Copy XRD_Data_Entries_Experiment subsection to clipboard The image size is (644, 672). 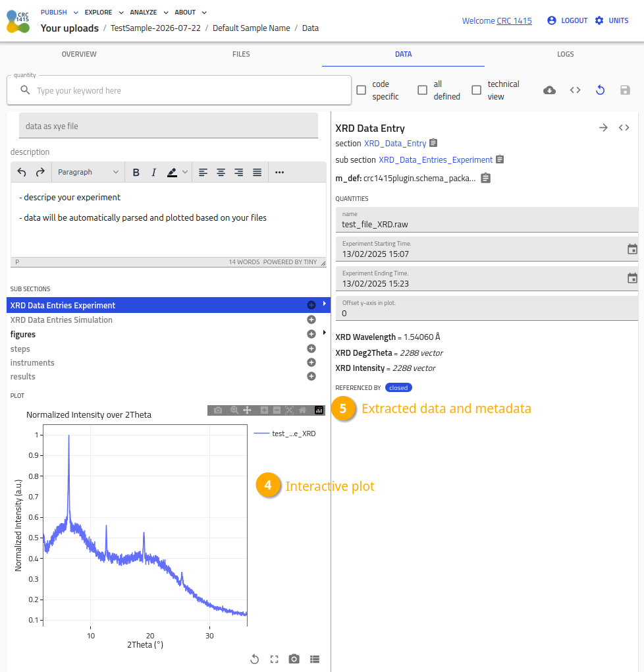500,159
